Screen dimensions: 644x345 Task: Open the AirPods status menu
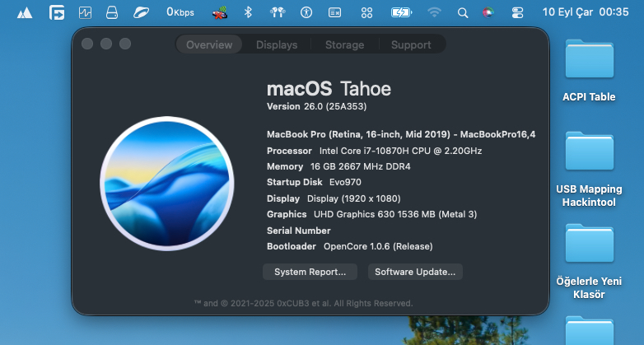[278, 12]
